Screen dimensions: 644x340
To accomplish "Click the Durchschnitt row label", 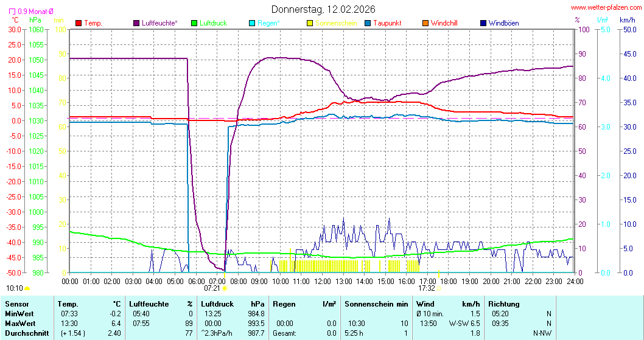I will [x=24, y=333].
